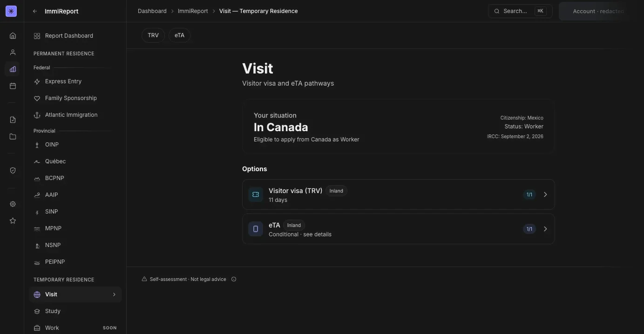
Task: Click info icon beside Not legal advice
Action: [x=234, y=279]
